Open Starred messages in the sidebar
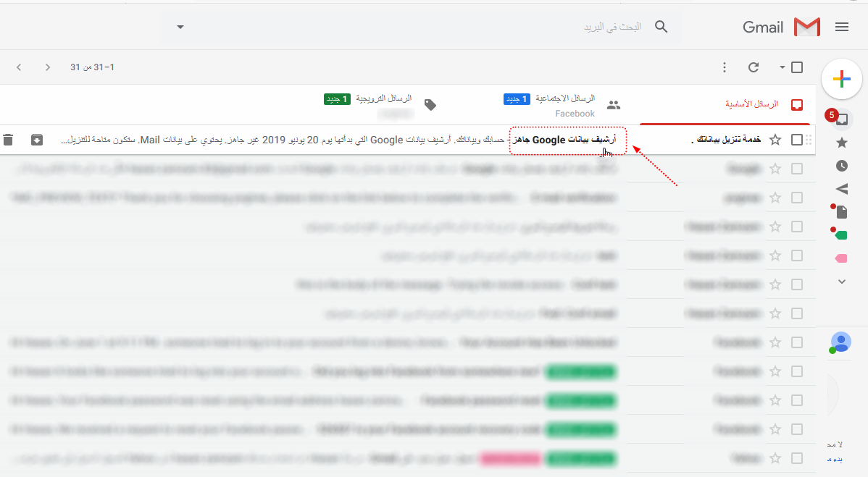The width and height of the screenshot is (868, 477). (841, 143)
